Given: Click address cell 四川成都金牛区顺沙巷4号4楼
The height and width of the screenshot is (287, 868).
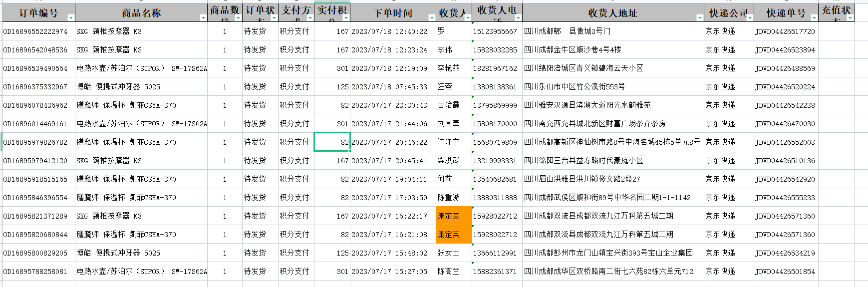Looking at the screenshot, I should point(613,49).
